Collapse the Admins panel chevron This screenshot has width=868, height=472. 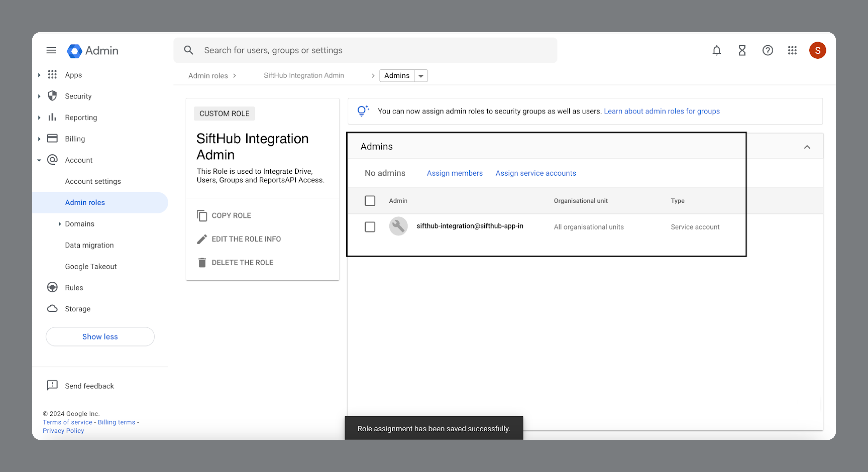pyautogui.click(x=807, y=147)
